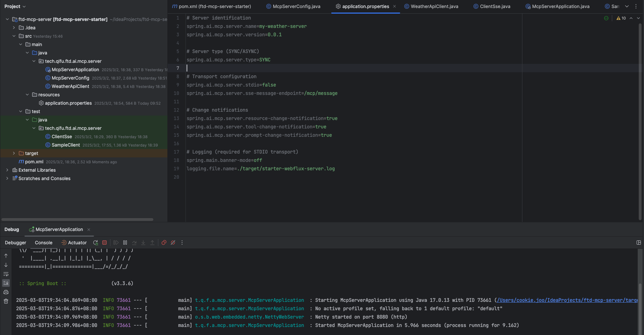The image size is (644, 335).
Task: Collapse the src folder
Action: [x=14, y=36]
